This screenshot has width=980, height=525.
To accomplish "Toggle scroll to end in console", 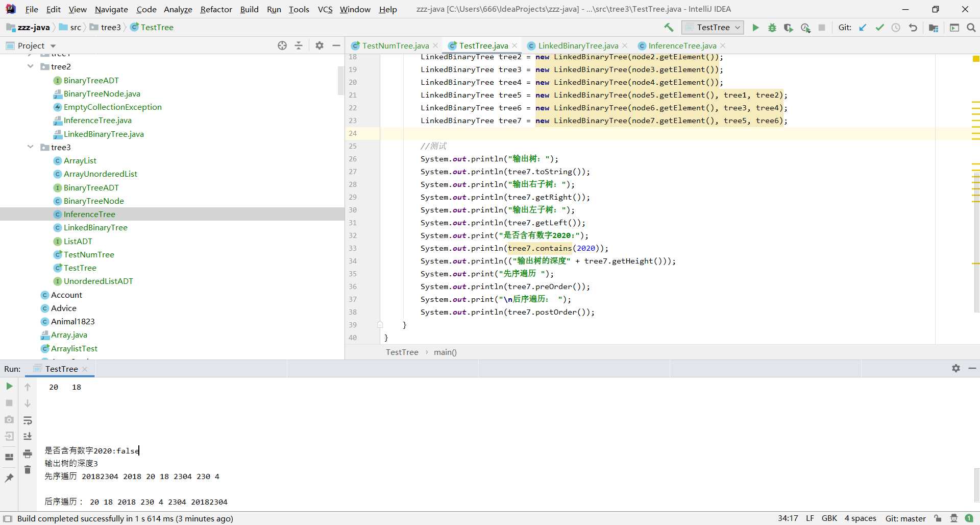I will pyautogui.click(x=28, y=436).
